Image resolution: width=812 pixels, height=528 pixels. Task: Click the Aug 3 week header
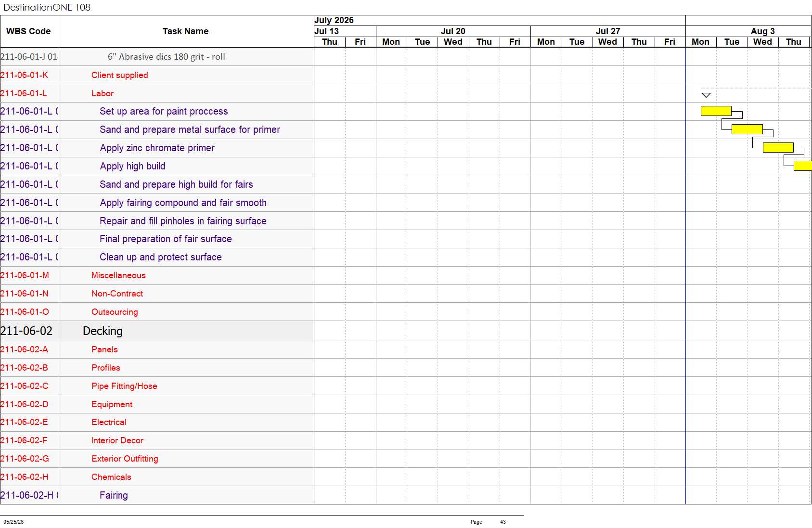tap(762, 31)
